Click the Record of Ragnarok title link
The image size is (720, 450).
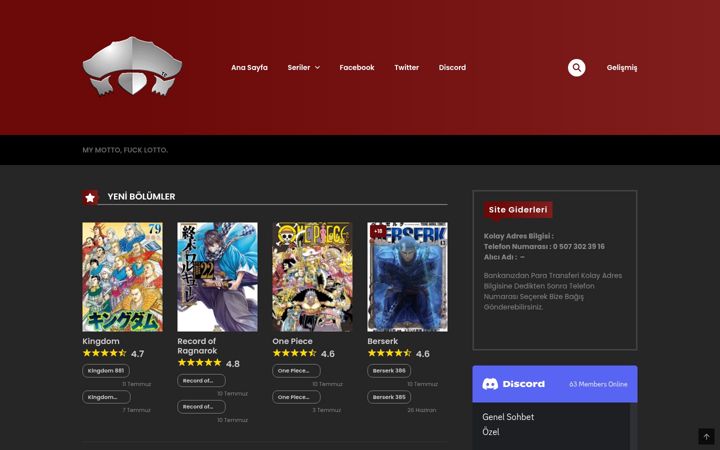197,346
